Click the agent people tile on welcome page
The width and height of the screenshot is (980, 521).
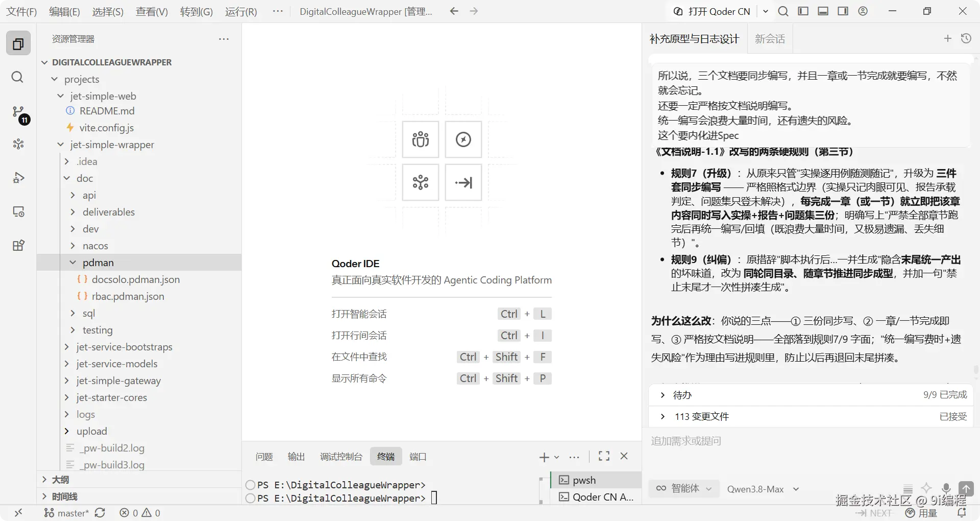point(421,139)
